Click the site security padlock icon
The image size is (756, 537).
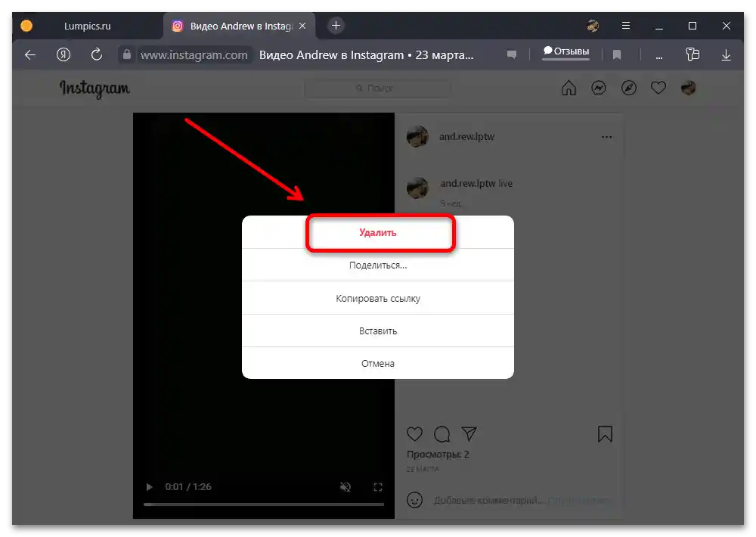click(127, 54)
